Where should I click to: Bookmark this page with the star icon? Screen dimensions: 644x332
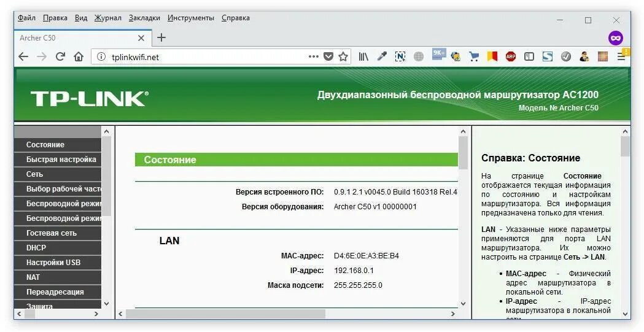tap(343, 56)
